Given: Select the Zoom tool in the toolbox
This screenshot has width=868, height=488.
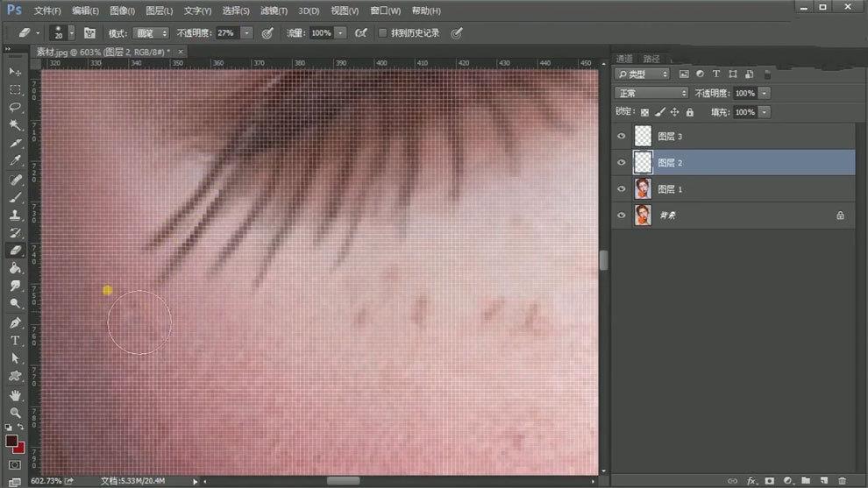Looking at the screenshot, I should tap(15, 413).
